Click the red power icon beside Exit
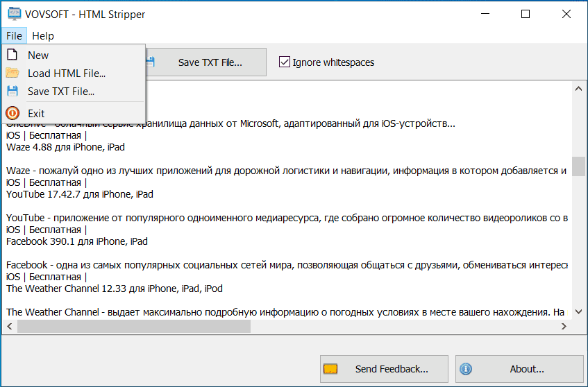Image resolution: width=588 pixels, height=387 pixels. (12, 113)
